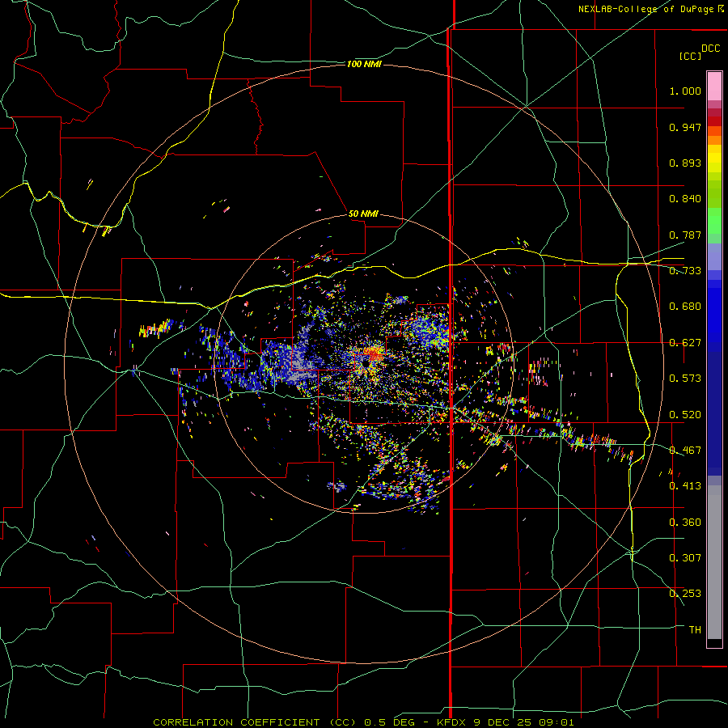Click the KFDX radar site identifier
The height and width of the screenshot is (728, 728).
tap(453, 722)
